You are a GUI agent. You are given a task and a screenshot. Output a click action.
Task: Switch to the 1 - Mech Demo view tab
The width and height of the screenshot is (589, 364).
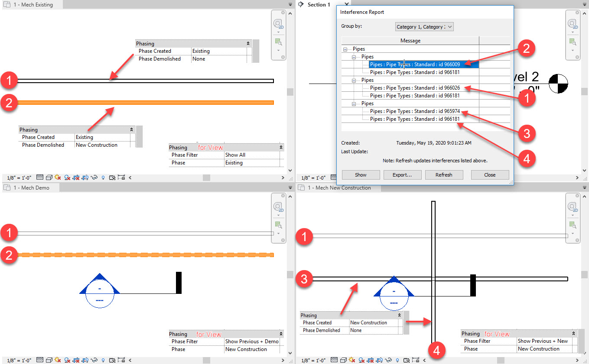(30, 187)
